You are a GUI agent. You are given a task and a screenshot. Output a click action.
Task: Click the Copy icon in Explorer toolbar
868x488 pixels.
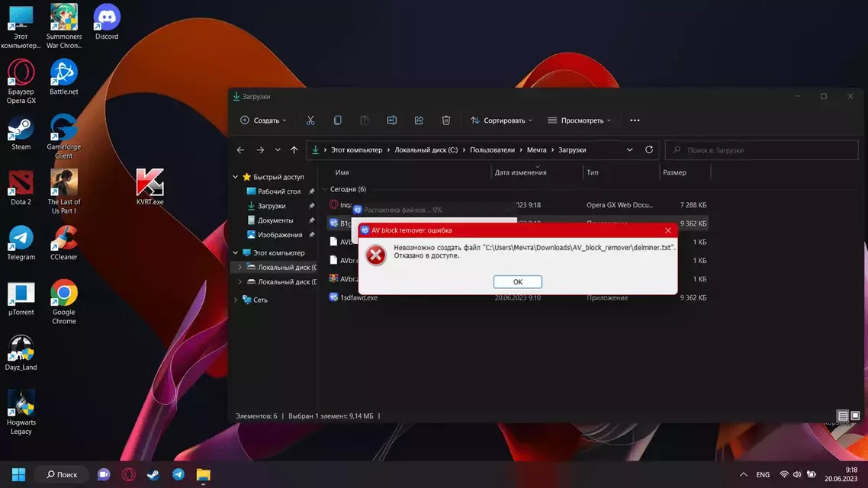click(338, 120)
